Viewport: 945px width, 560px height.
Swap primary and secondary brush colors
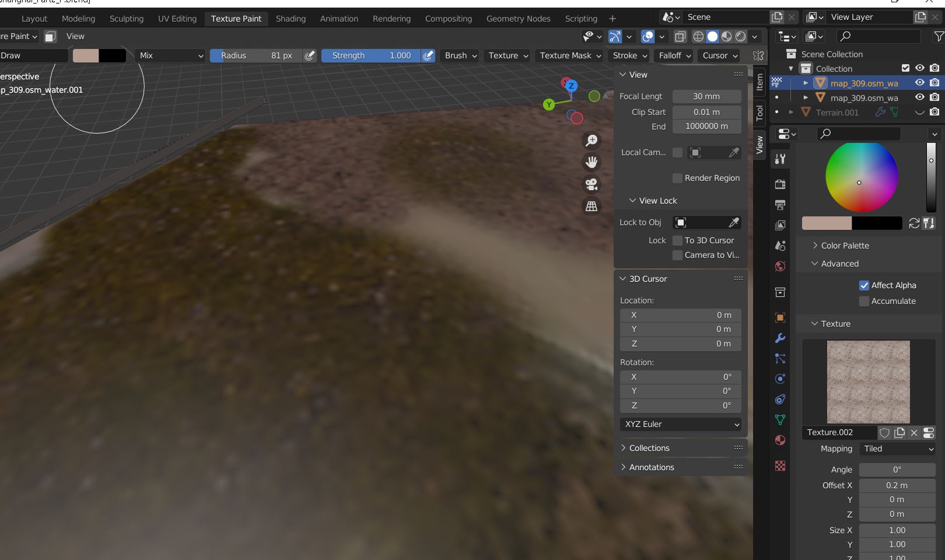914,223
